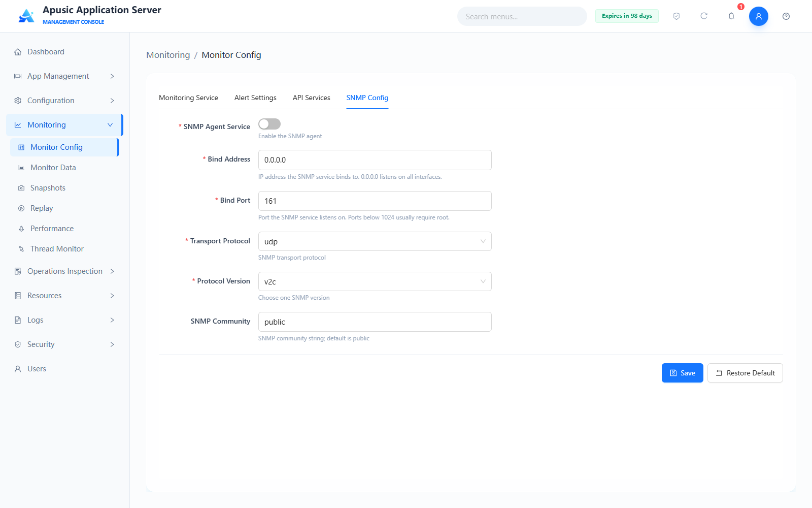Screen dimensions: 812x508
Task: Open the security shield icon in header
Action: tap(676, 16)
